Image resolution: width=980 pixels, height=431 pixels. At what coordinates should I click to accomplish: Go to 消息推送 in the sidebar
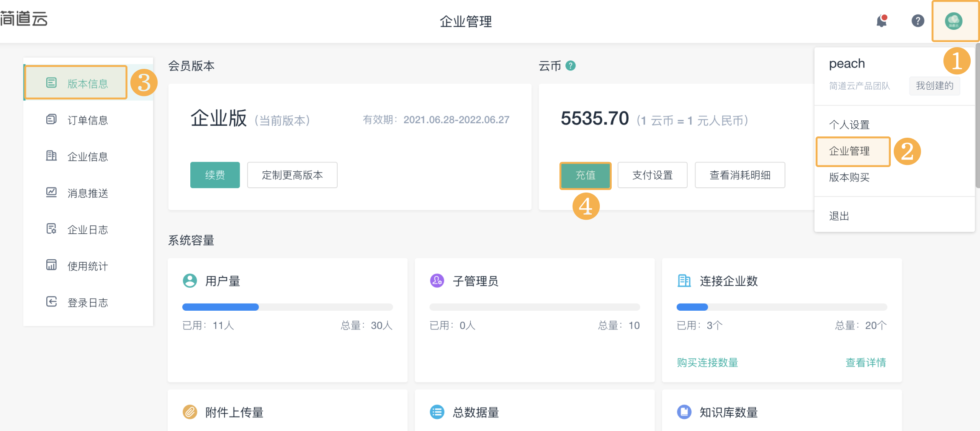click(88, 193)
